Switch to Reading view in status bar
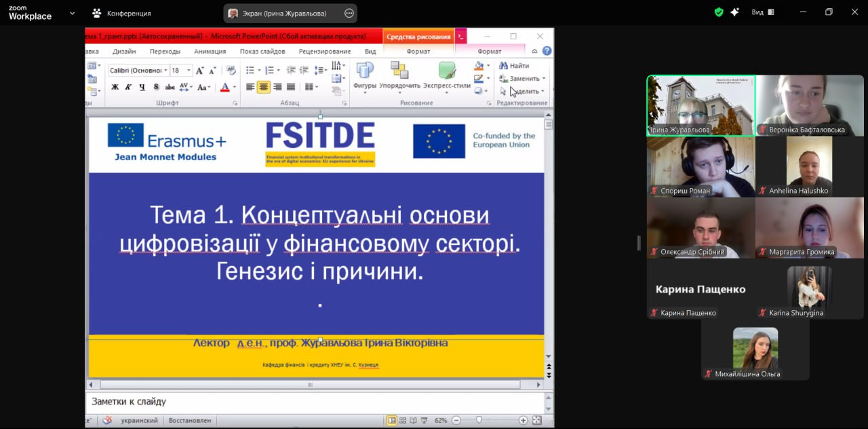 point(413,420)
